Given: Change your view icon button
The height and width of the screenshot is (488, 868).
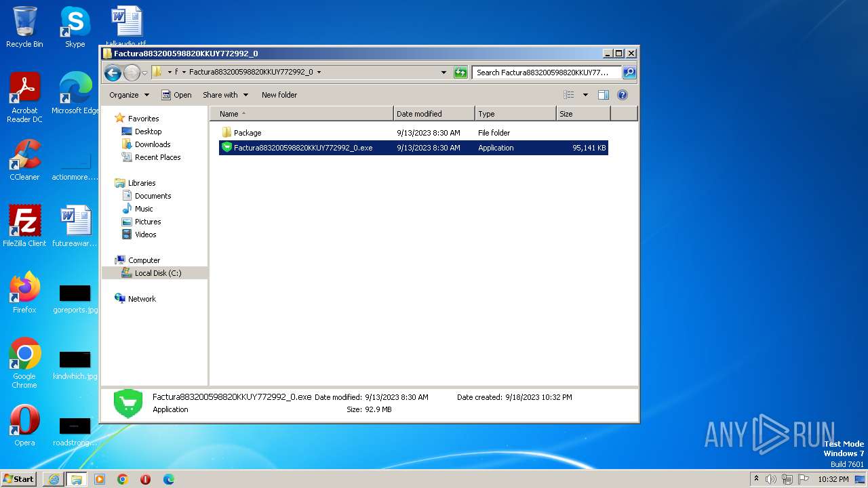Looking at the screenshot, I should tap(569, 95).
